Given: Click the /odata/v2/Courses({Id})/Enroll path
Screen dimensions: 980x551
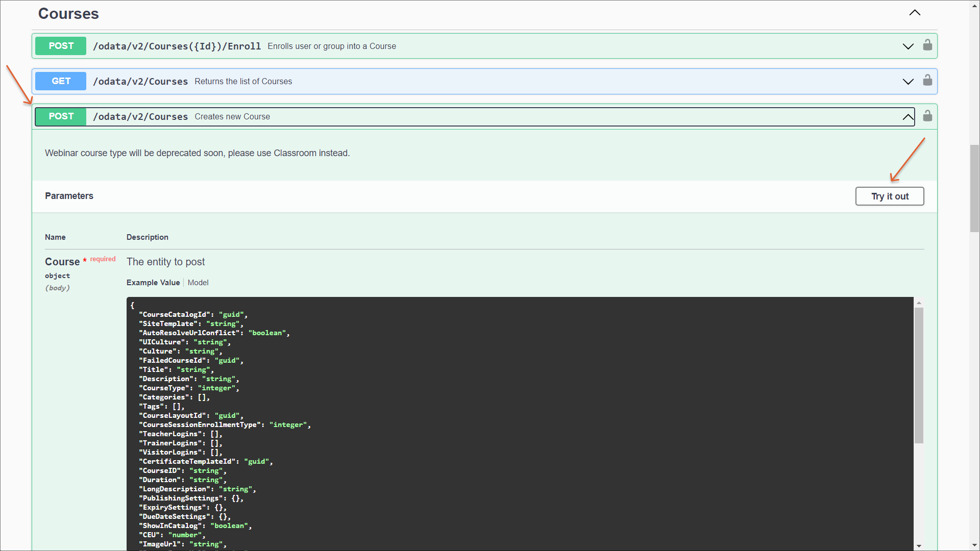Looking at the screenshot, I should (177, 46).
